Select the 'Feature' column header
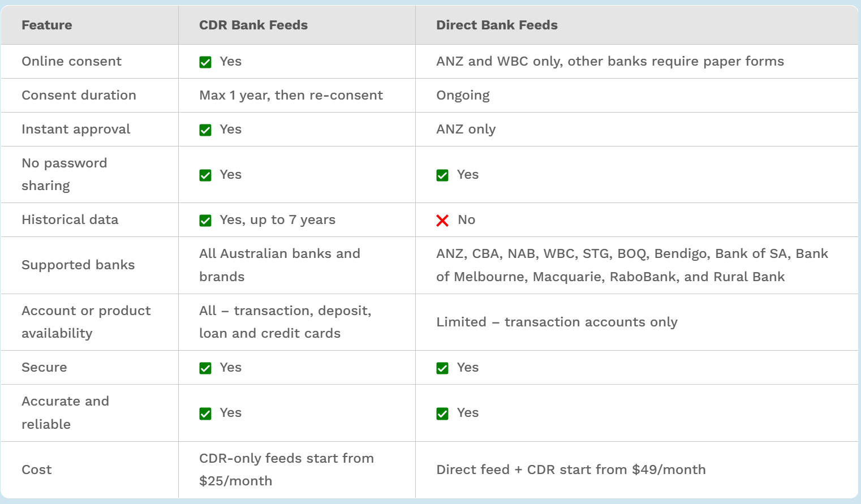Screen dimensions: 861x504 (x=47, y=25)
